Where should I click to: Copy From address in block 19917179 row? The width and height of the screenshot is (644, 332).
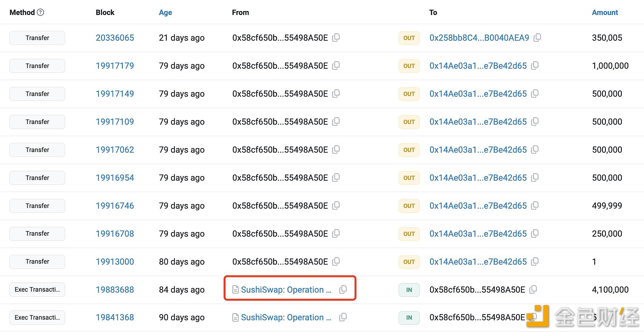click(x=336, y=65)
